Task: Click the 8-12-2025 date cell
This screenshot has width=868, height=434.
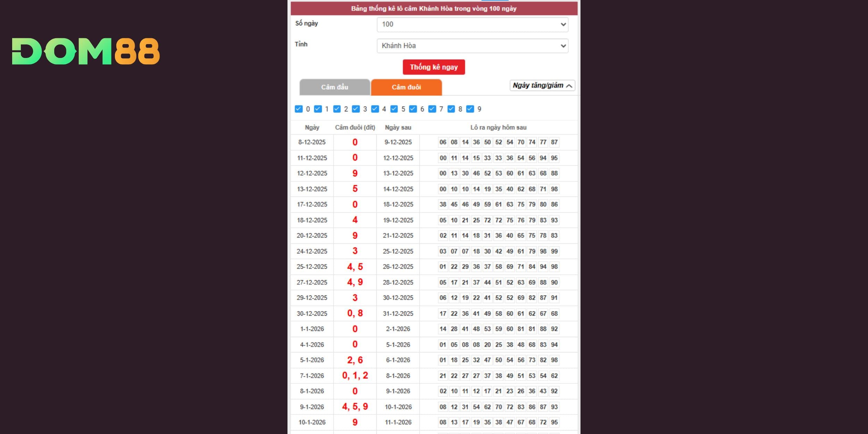Action: click(x=312, y=142)
